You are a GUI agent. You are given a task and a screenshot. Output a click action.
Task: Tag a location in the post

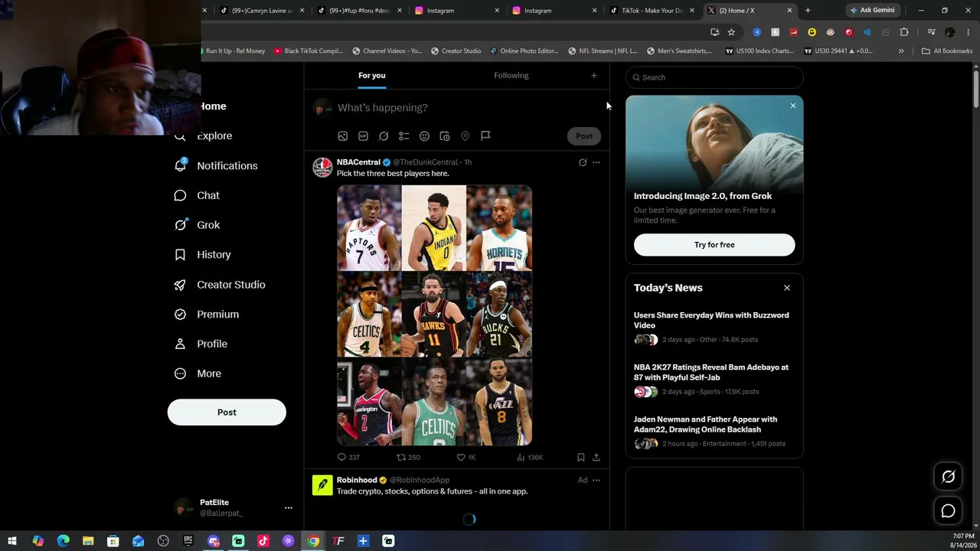[x=465, y=136]
